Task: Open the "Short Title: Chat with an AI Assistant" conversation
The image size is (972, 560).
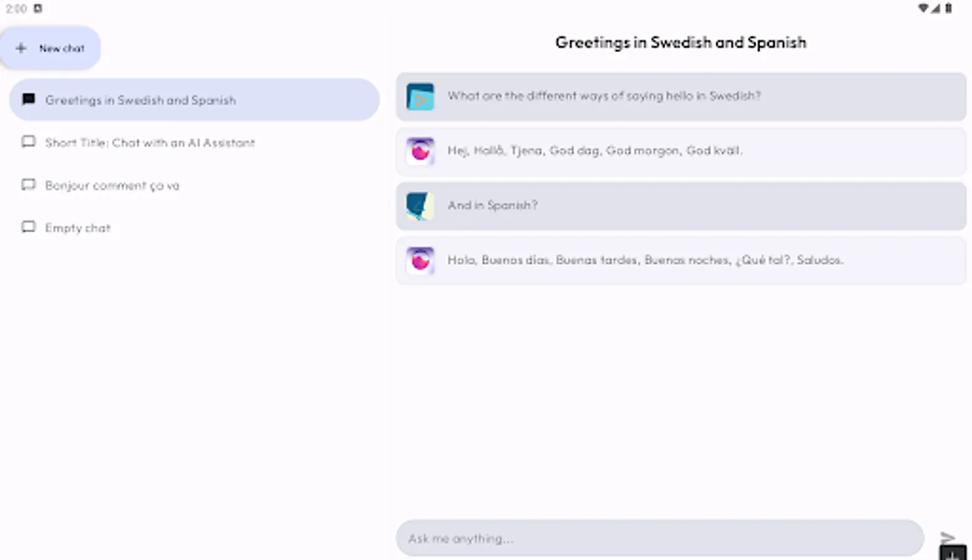Action: pos(149,142)
